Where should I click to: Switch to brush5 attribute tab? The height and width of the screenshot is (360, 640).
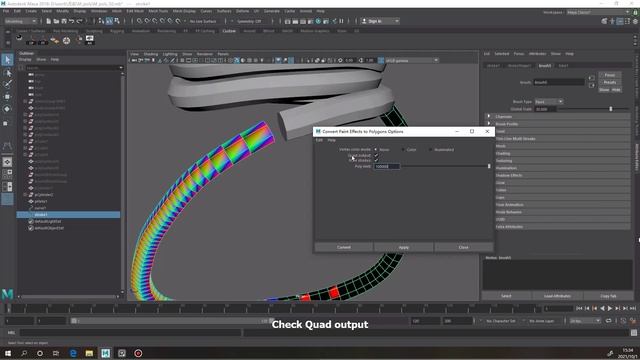(x=544, y=65)
